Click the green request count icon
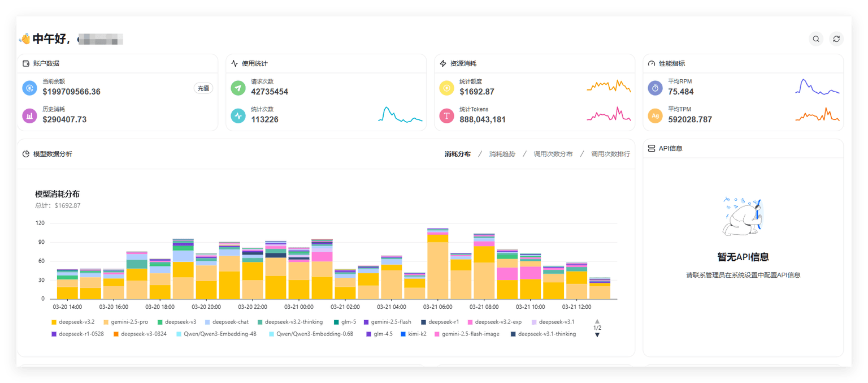 tap(238, 88)
